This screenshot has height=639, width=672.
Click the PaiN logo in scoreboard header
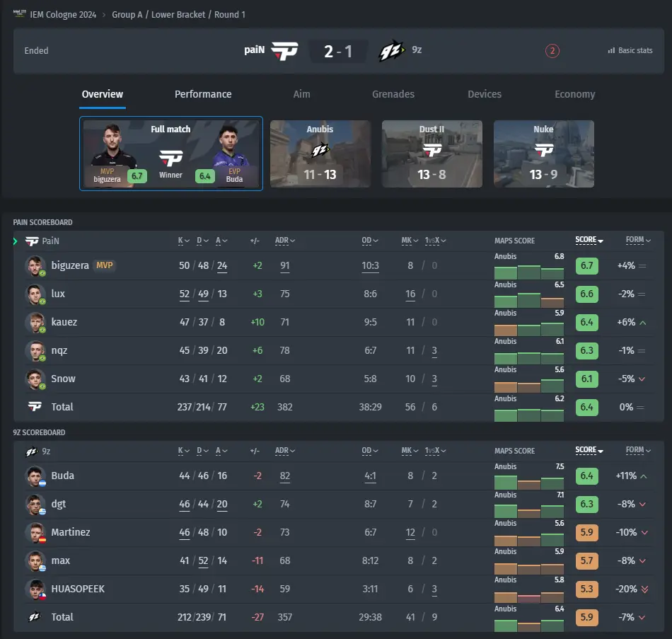pos(32,241)
